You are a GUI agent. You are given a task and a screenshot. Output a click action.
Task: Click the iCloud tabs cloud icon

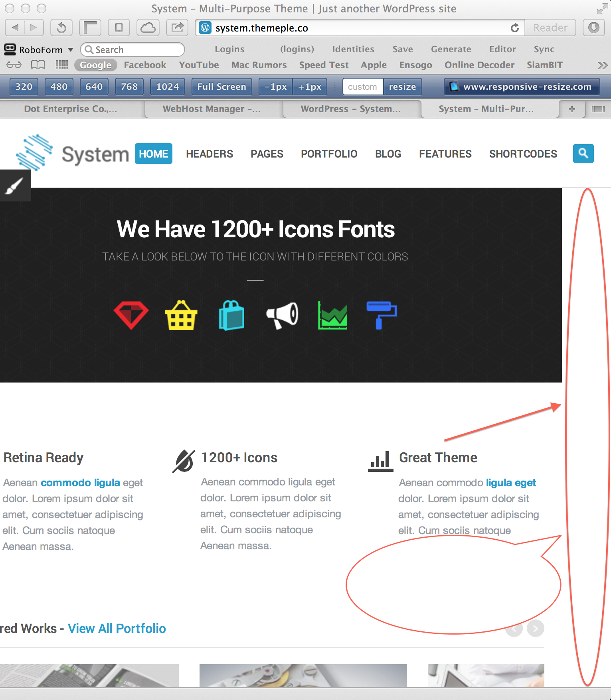[x=148, y=28]
